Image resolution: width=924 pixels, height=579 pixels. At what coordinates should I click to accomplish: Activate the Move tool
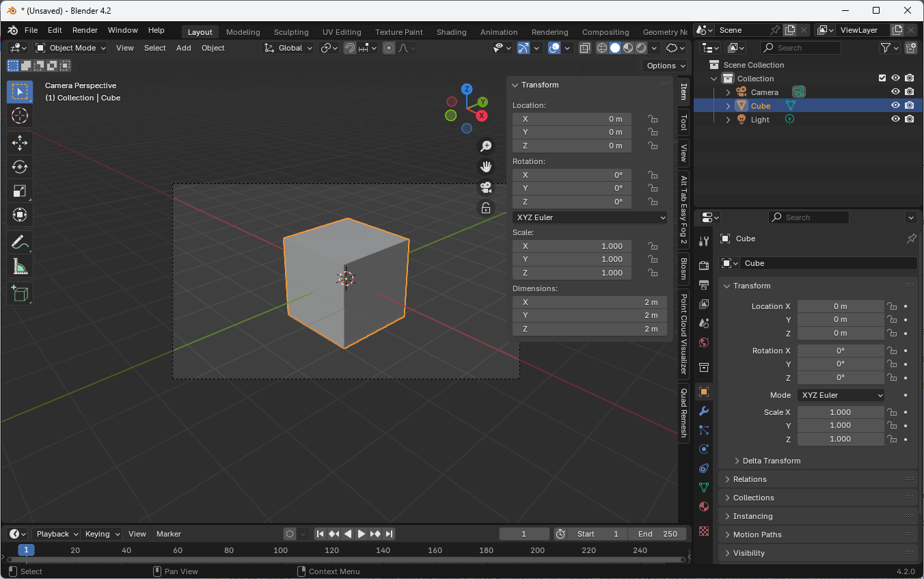[x=20, y=143]
